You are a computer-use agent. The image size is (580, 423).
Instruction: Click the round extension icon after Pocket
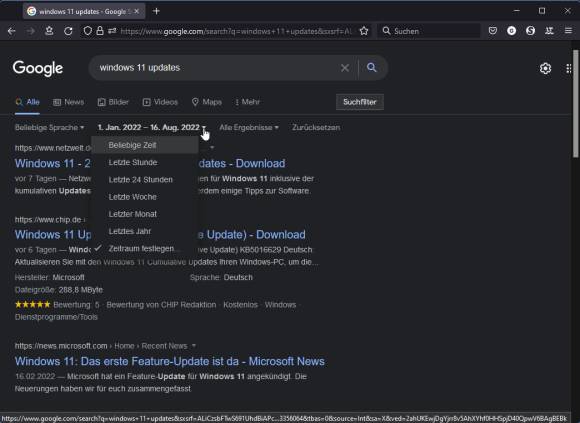(512, 31)
